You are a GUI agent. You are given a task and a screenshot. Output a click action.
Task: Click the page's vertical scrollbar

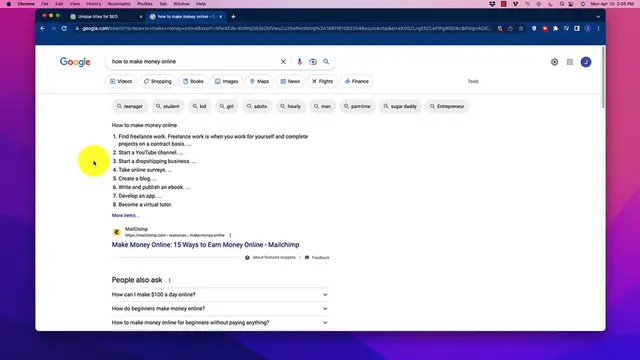[x=603, y=78]
